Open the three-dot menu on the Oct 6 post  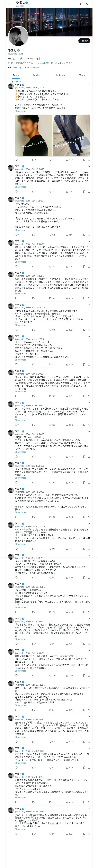[x=89, y=371]
